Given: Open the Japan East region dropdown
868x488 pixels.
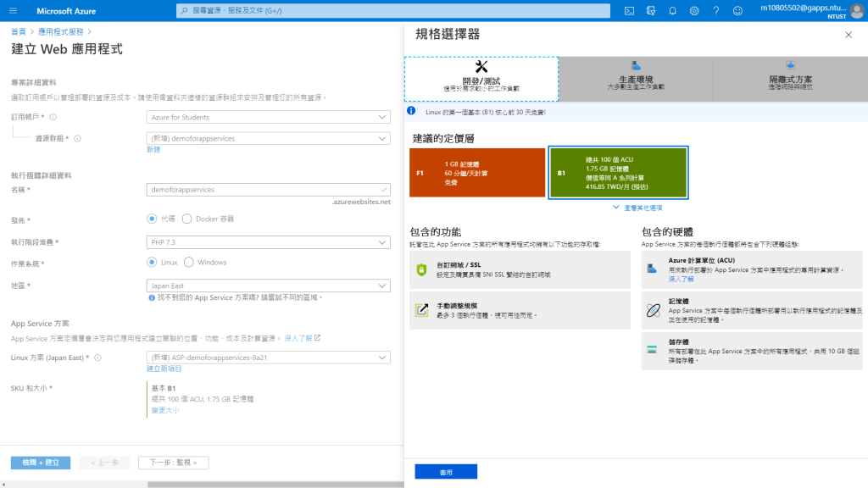Looking at the screenshot, I should (x=269, y=286).
